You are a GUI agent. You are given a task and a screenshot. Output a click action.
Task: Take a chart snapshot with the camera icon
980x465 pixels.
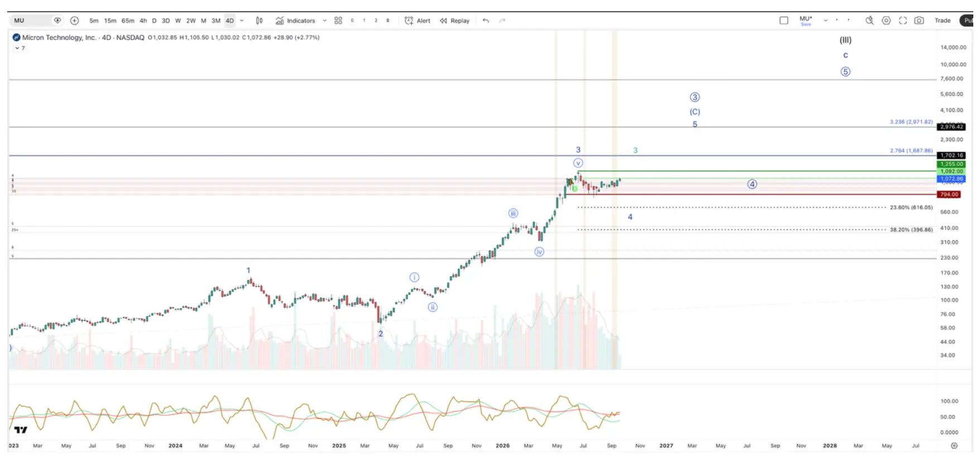(x=919, y=21)
